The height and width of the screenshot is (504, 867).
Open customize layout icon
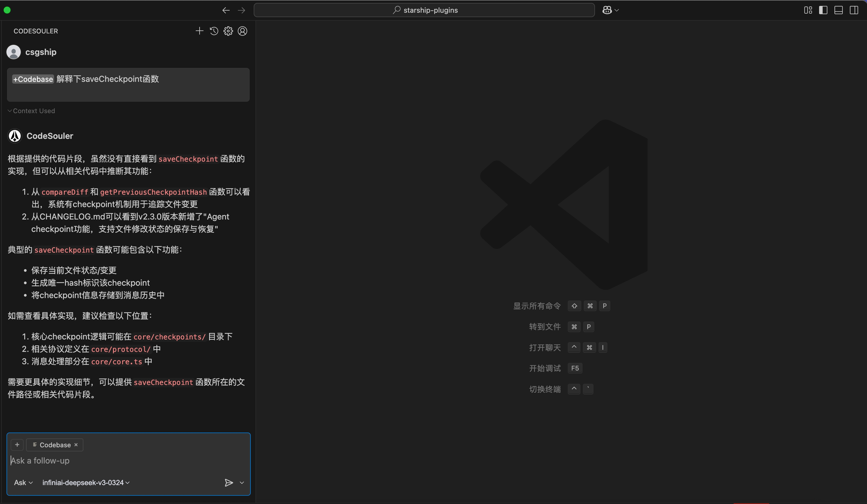click(x=808, y=10)
